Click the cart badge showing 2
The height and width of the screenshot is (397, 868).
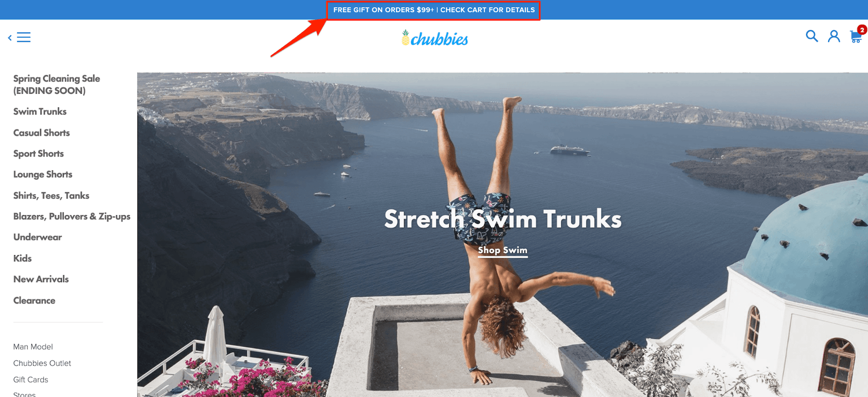click(x=862, y=30)
